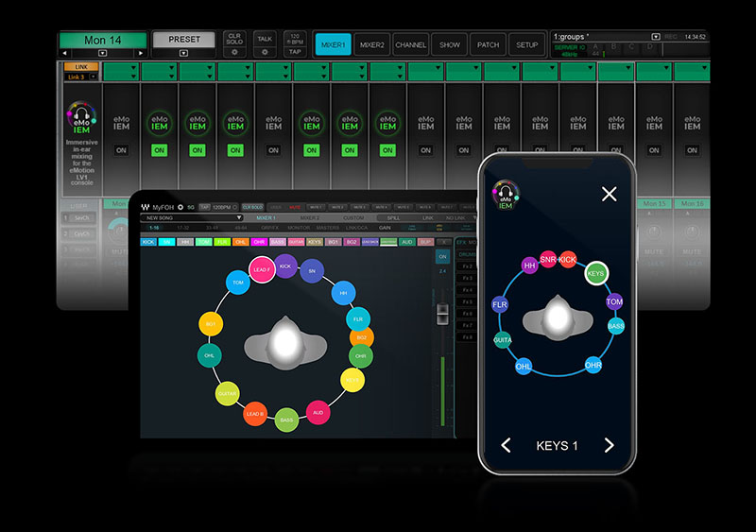This screenshot has height=532, width=756.
Task: Open the 1:groups session dropdown
Action: tap(656, 37)
